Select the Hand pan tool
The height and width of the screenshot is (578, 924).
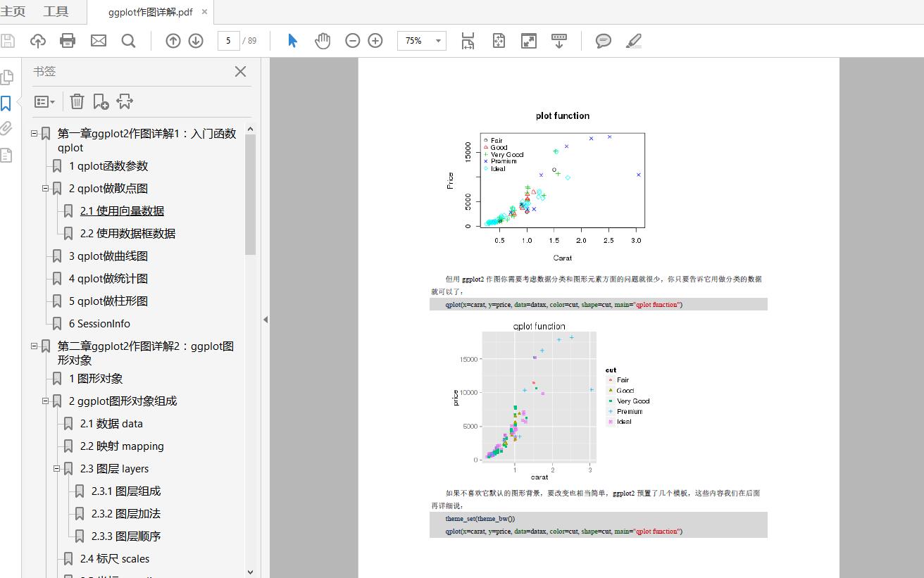[x=323, y=41]
